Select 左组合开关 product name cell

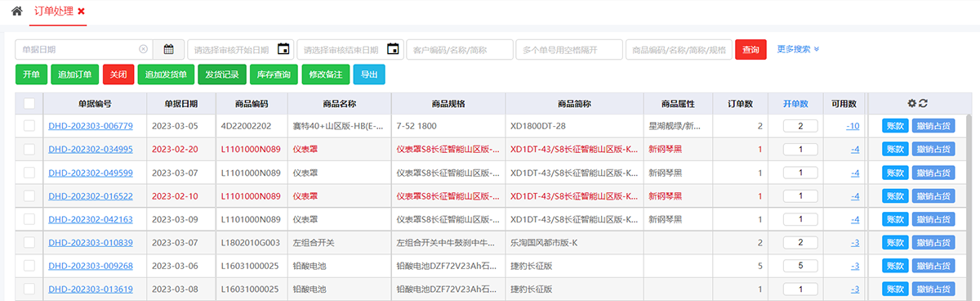point(314,243)
